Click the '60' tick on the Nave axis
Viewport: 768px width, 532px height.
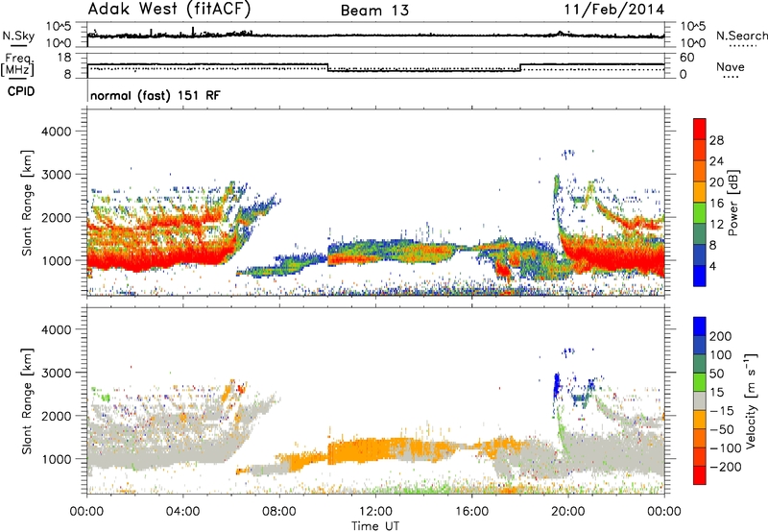(687, 58)
